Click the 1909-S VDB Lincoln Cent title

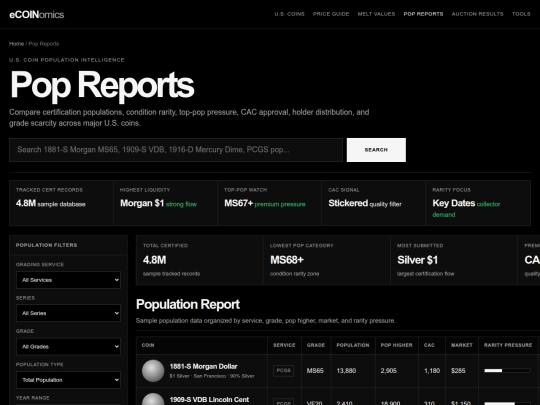point(209,399)
